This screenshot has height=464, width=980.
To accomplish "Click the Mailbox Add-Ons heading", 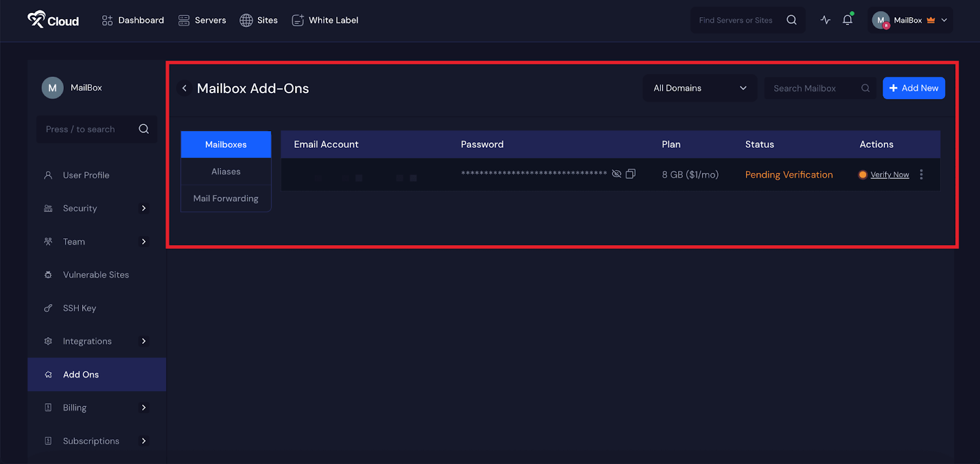I will tap(253, 88).
